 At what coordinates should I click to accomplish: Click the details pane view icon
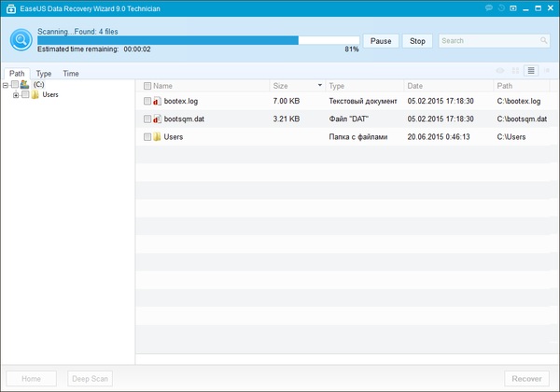point(547,71)
